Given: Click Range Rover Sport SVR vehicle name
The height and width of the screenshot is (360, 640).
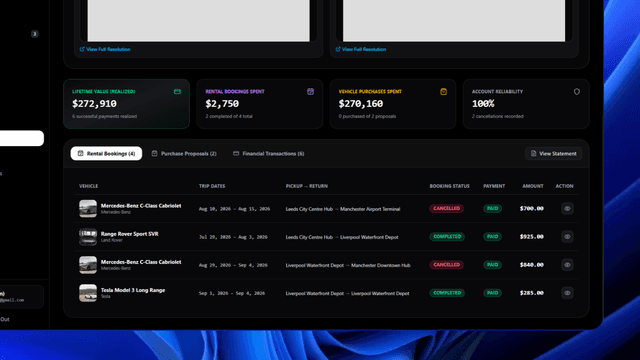Looking at the screenshot, I should click(129, 234).
